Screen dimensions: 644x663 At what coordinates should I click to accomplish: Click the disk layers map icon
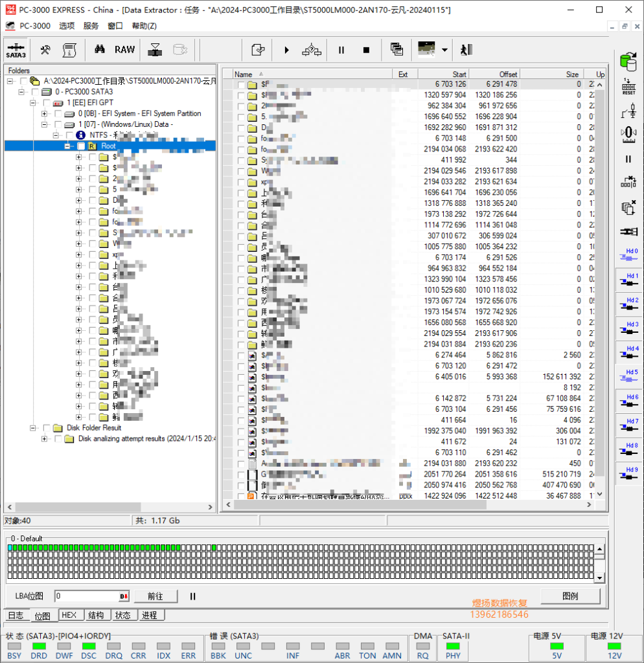pos(155,50)
